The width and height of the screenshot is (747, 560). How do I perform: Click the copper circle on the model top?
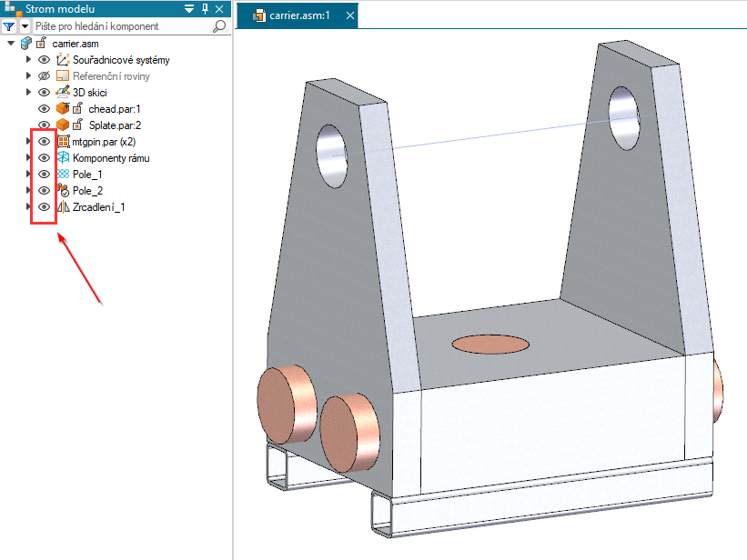[x=491, y=344]
